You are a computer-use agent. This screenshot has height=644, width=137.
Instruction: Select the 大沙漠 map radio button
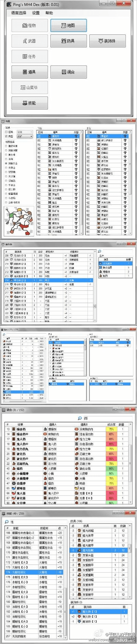click(x=6, y=176)
